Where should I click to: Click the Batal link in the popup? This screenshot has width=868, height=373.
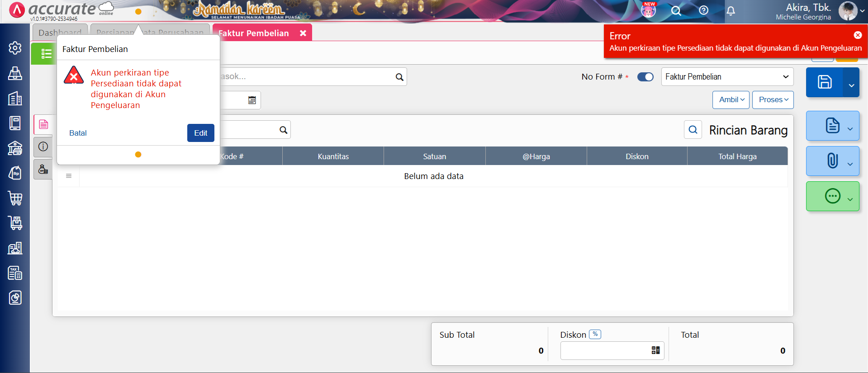coord(78,133)
